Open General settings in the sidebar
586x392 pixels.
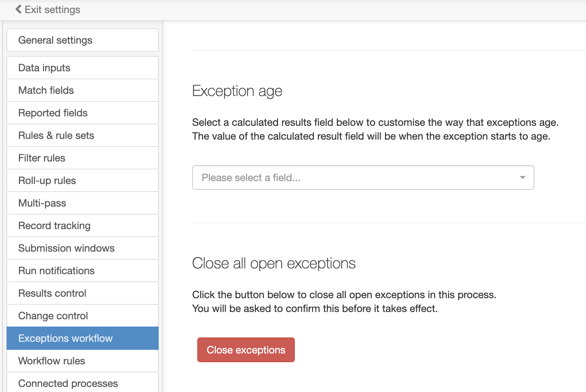[83, 40]
